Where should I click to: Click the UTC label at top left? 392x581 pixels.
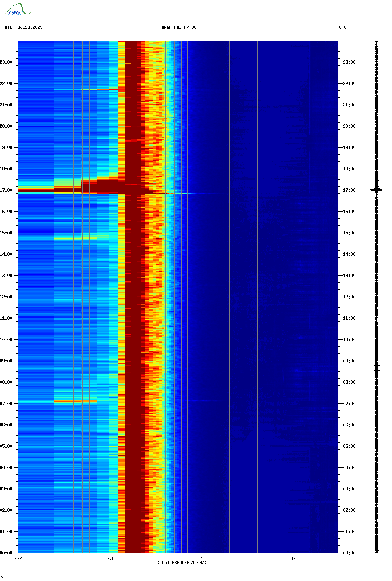[x=9, y=27]
